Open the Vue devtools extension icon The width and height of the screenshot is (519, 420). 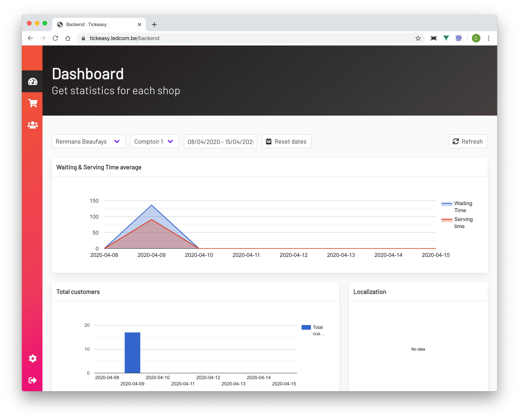(x=446, y=38)
